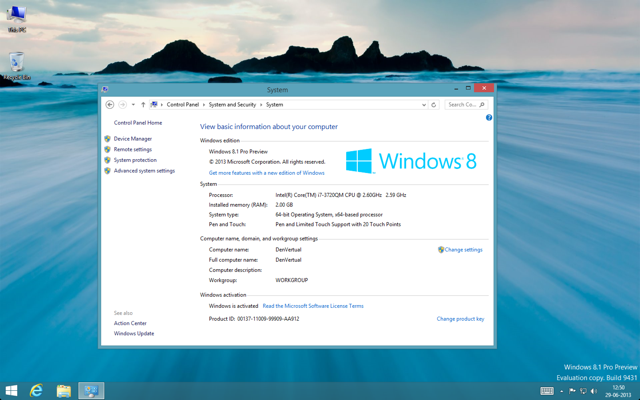This screenshot has height=400, width=640.
Task: Open Windows Update under See also
Action: coord(134,333)
